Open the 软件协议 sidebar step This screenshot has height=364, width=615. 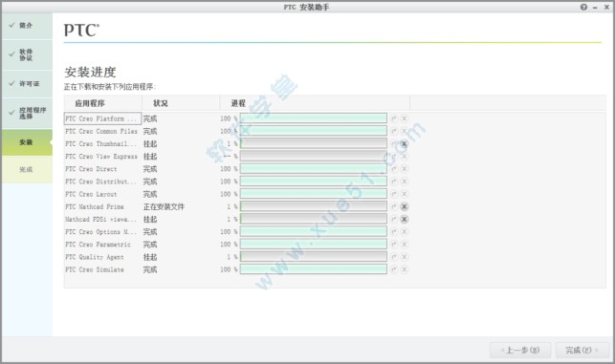click(27, 54)
